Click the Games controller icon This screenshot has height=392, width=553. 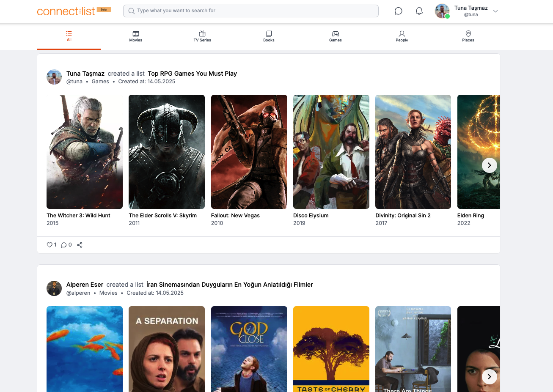(x=336, y=34)
